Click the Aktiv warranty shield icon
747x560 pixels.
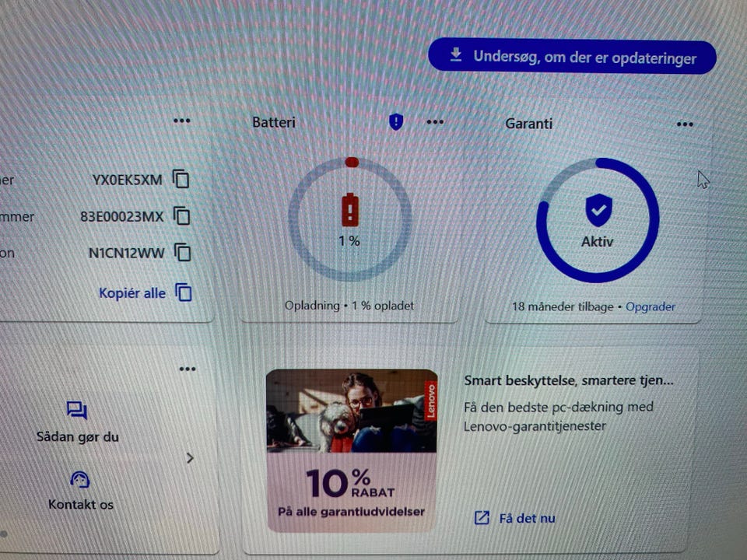[599, 210]
